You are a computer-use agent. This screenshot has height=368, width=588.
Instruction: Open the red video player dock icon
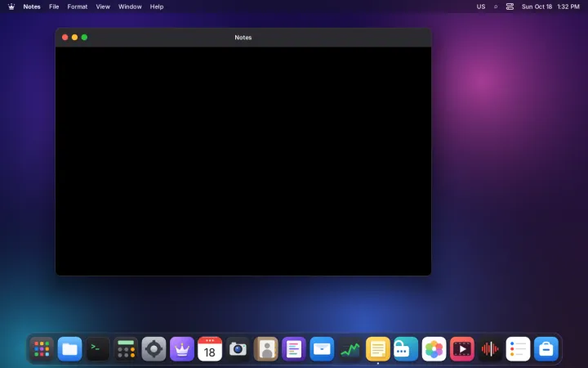[x=462, y=349]
